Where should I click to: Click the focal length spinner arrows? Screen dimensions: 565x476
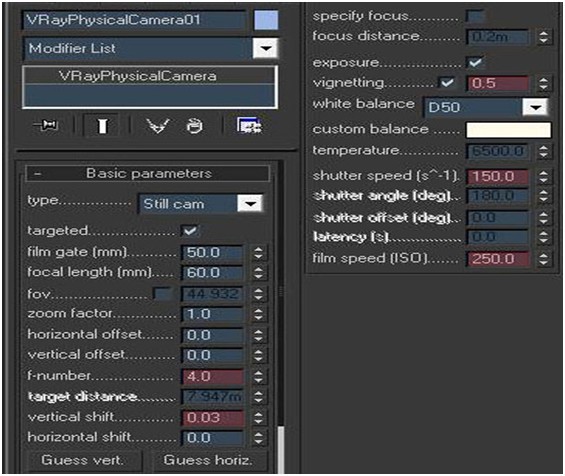tap(258, 273)
